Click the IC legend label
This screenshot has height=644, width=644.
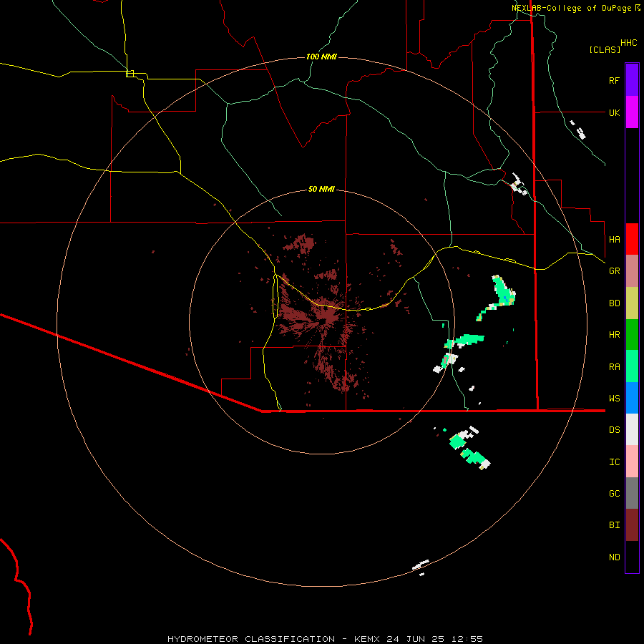[x=614, y=462]
